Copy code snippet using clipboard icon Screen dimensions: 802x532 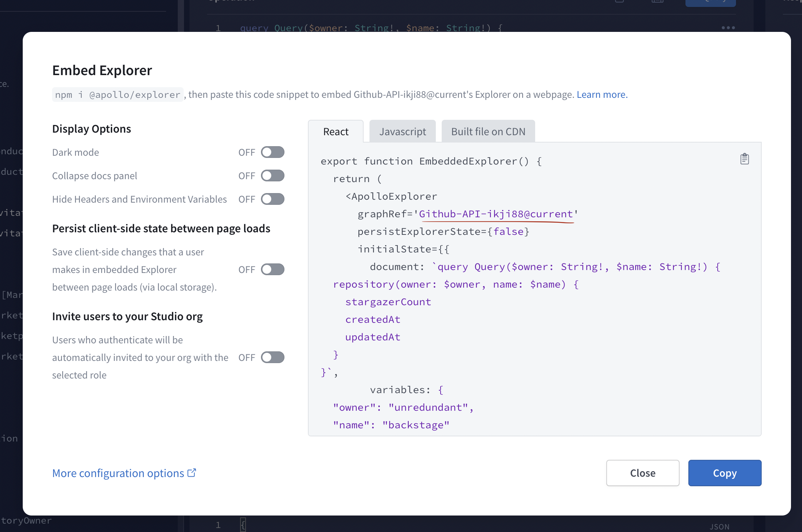744,159
